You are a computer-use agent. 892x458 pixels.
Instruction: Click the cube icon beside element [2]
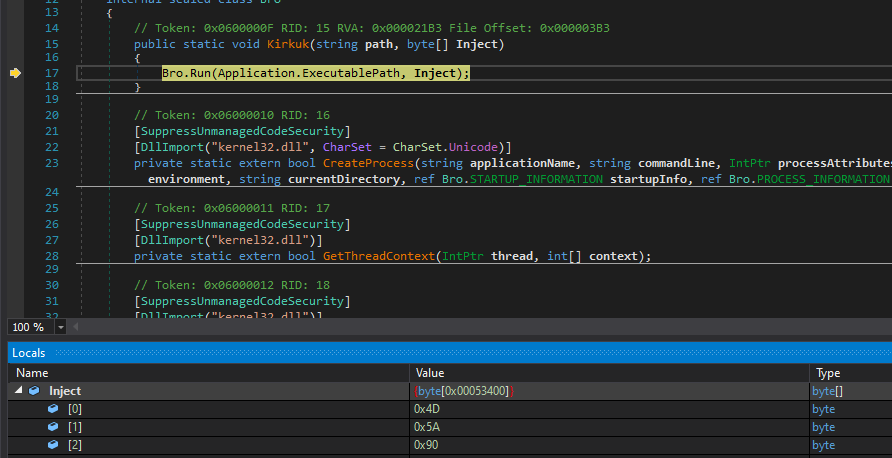click(x=53, y=445)
